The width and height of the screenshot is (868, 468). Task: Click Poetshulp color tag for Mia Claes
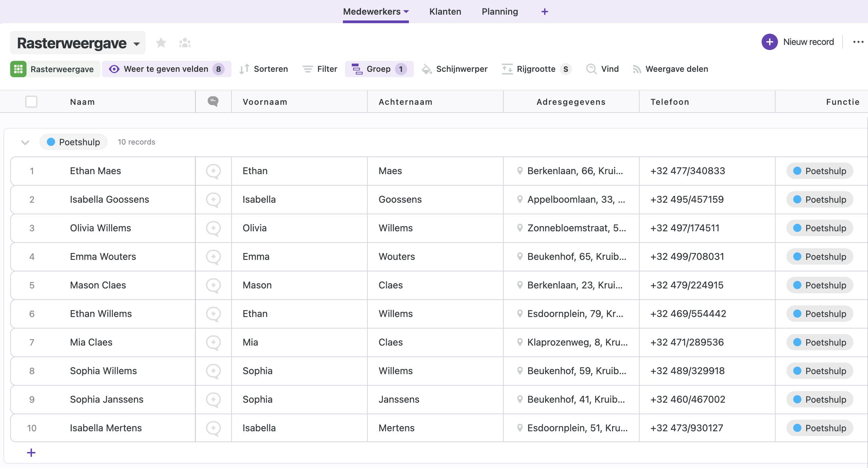coord(819,343)
